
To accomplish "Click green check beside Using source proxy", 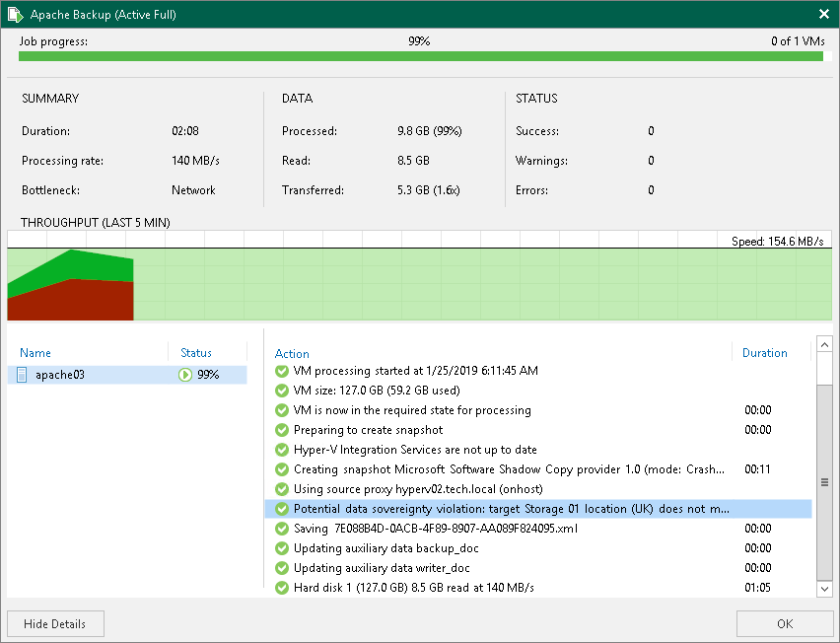I will click(282, 489).
